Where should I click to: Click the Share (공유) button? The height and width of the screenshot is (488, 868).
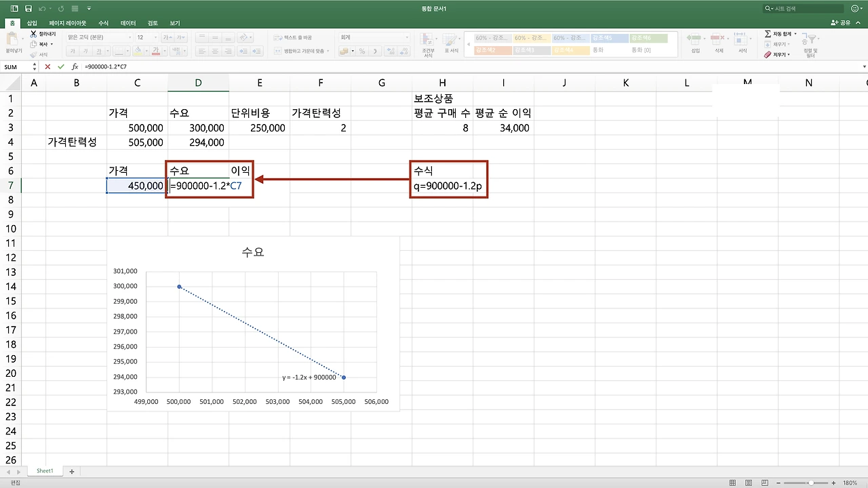pos(840,23)
